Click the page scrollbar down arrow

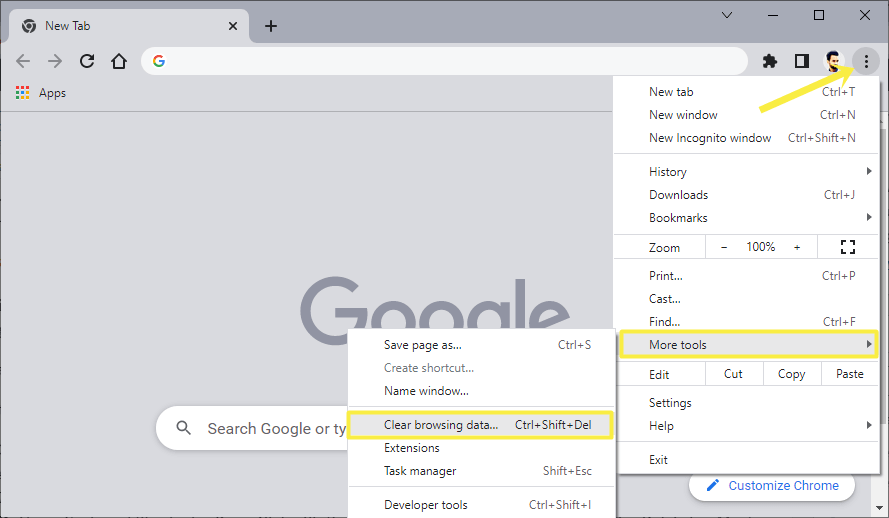(880, 508)
